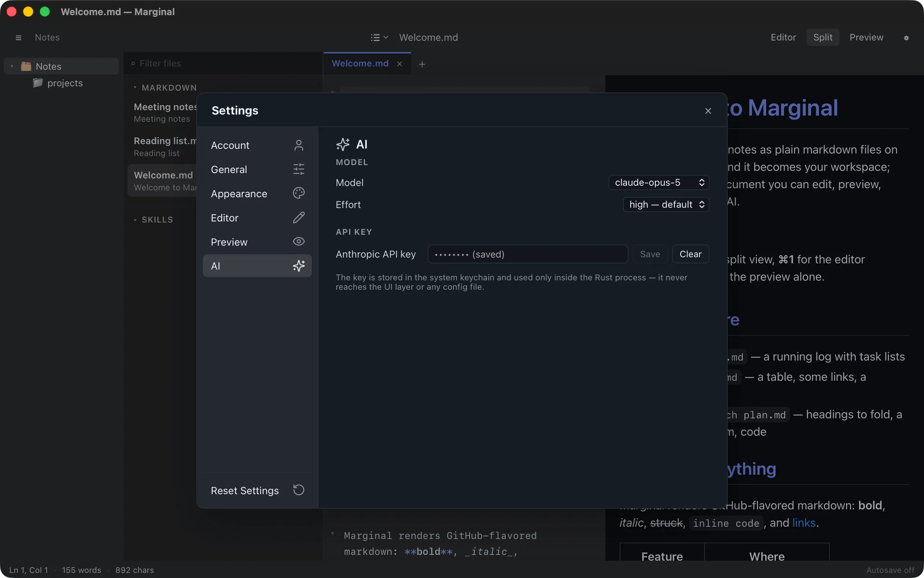Toggle Autosave off in status bar
Image resolution: width=924 pixels, height=578 pixels.
[x=890, y=570]
